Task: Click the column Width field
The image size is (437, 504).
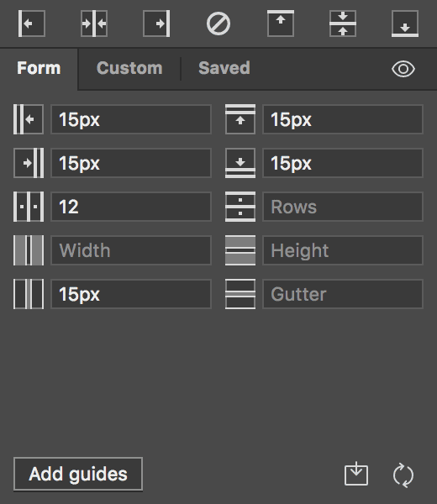Action: 131,250
